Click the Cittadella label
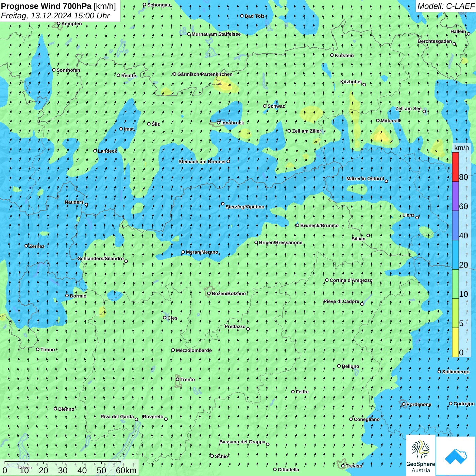476x476 pixels. (288, 470)
